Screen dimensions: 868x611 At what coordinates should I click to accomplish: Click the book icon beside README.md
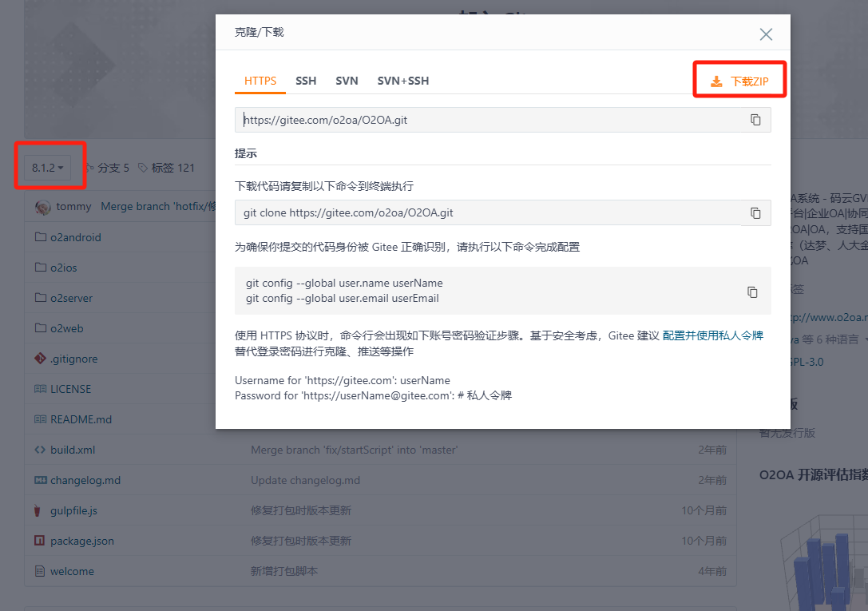(41, 419)
